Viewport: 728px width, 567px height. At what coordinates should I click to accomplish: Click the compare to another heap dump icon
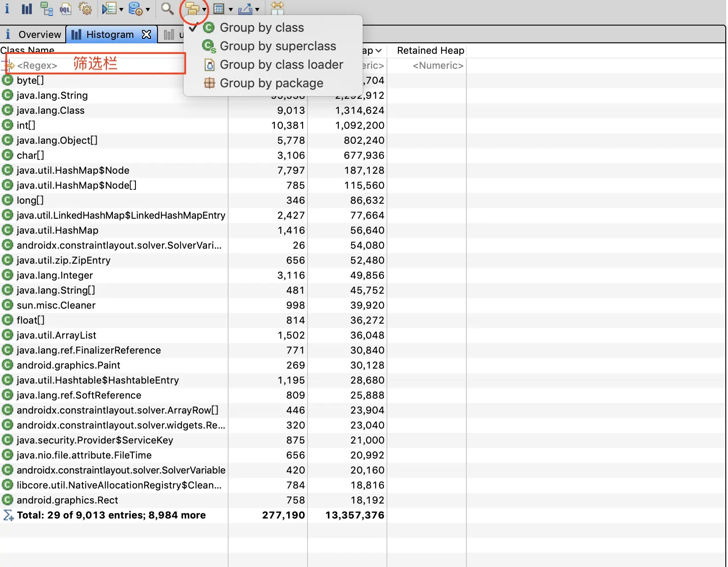(277, 8)
